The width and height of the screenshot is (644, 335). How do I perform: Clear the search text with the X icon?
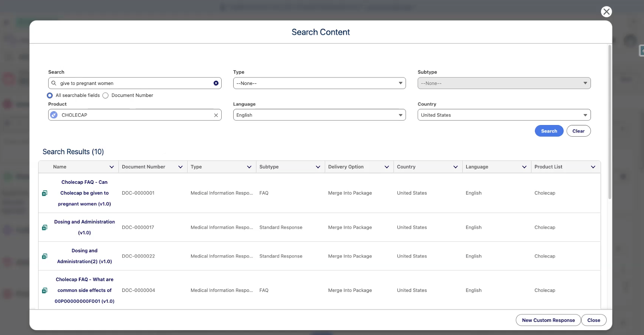point(216,83)
